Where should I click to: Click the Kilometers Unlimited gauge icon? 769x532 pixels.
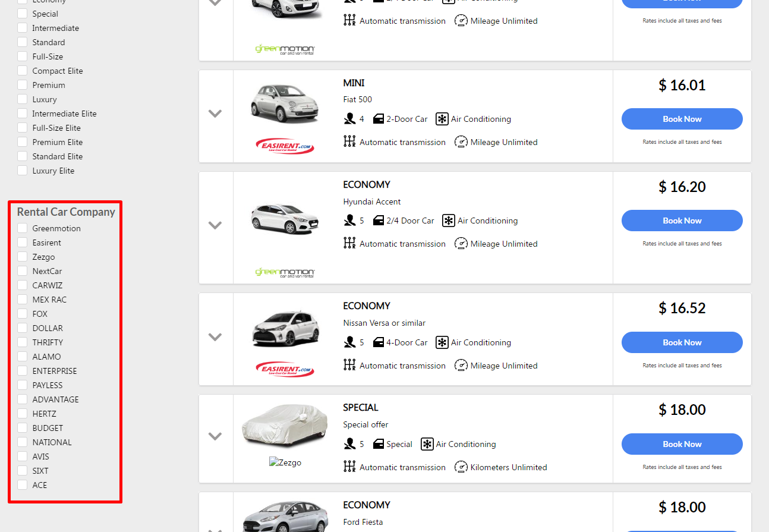(x=461, y=467)
